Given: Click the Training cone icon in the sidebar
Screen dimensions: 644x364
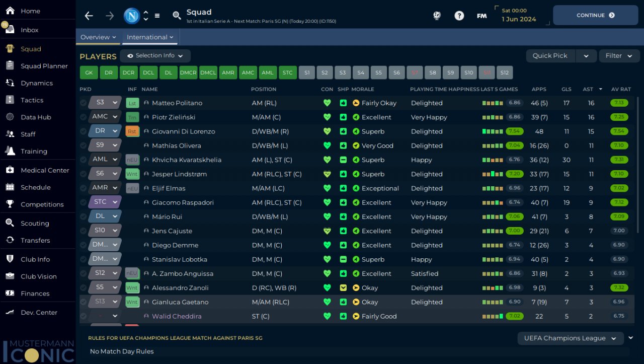Looking at the screenshot, I should [x=10, y=151].
